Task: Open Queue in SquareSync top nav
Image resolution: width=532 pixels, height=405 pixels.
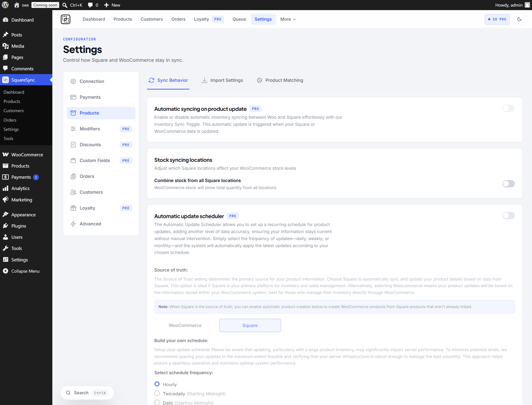Action: click(239, 19)
